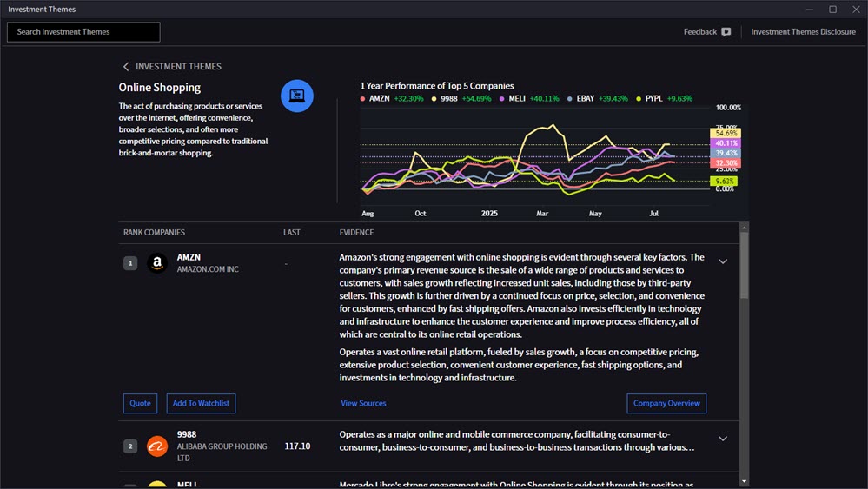
Task: Select PYPL legend entry in chart
Action: pos(664,98)
